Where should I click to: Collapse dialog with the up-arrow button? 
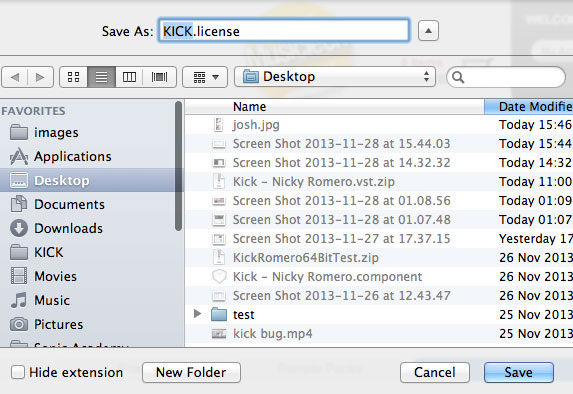428,31
